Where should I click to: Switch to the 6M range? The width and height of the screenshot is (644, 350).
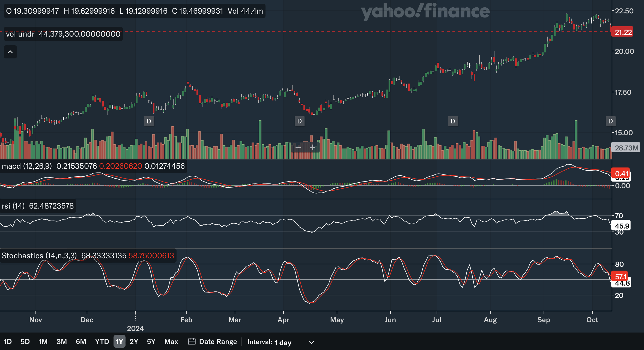[x=81, y=342]
